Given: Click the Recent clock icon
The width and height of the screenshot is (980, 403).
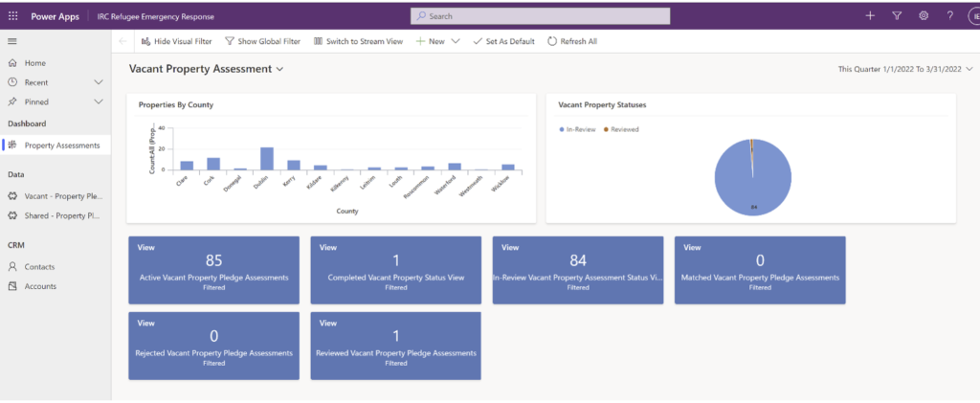Looking at the screenshot, I should [11, 82].
